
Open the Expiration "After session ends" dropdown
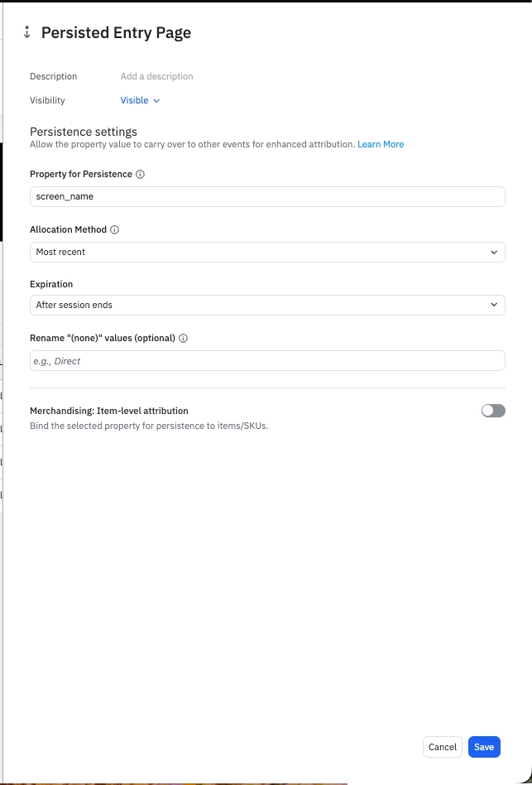(x=266, y=305)
